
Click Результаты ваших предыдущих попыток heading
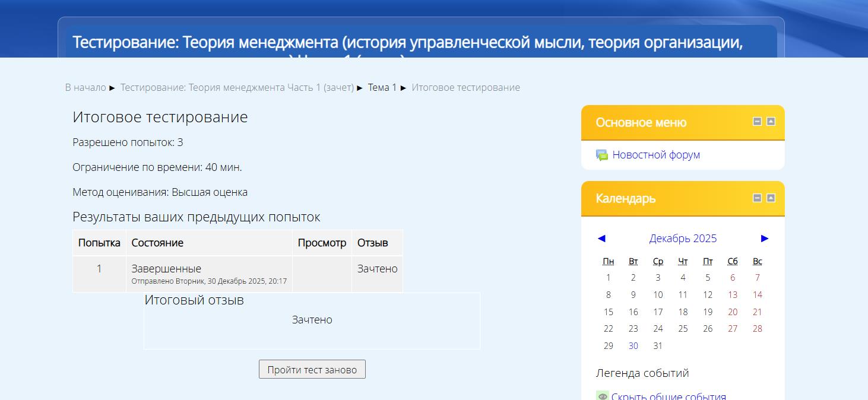pyautogui.click(x=197, y=217)
